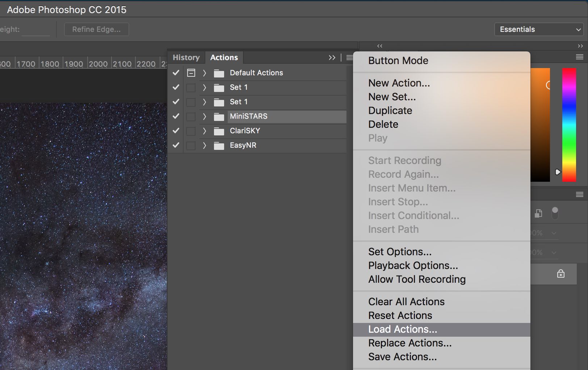Collapse panels with left double-arrow icon
The image size is (588, 370).
(379, 46)
